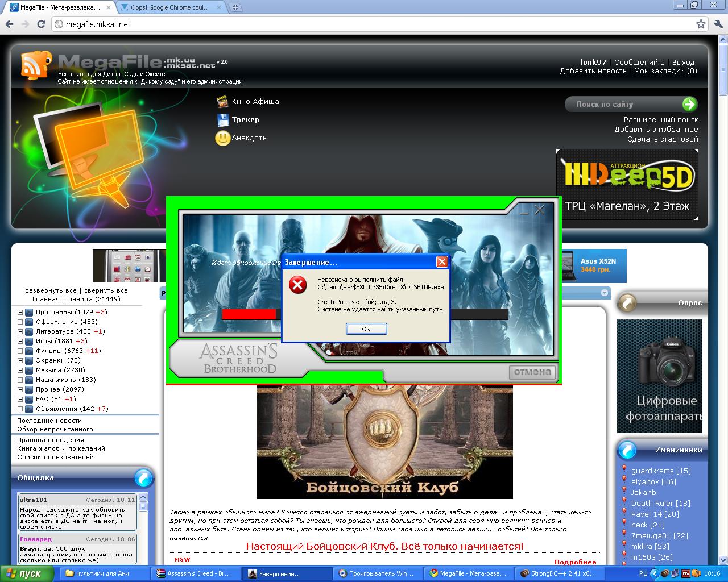The width and height of the screenshot is (728, 582).
Task: Click the Asus X52N advertisement
Action: pyautogui.click(x=594, y=265)
